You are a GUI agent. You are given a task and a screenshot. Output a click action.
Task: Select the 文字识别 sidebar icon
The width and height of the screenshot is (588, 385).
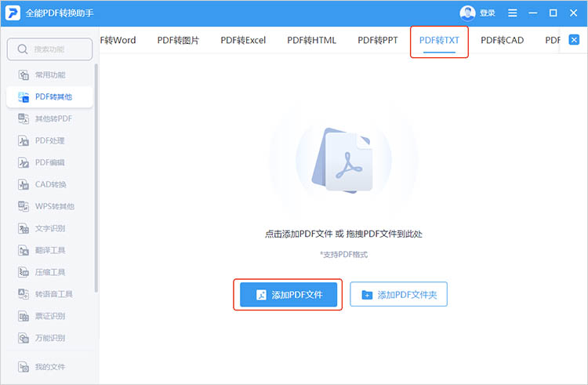(x=24, y=228)
